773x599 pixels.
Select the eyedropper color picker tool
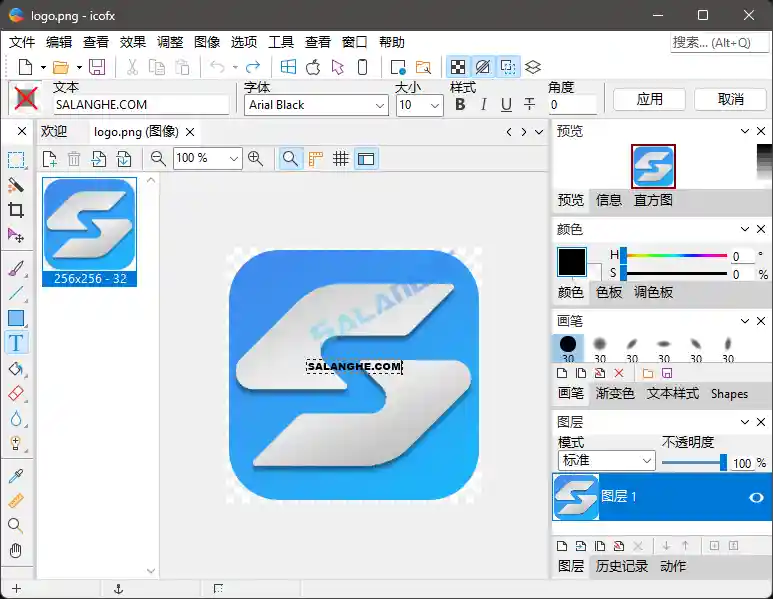tap(16, 476)
